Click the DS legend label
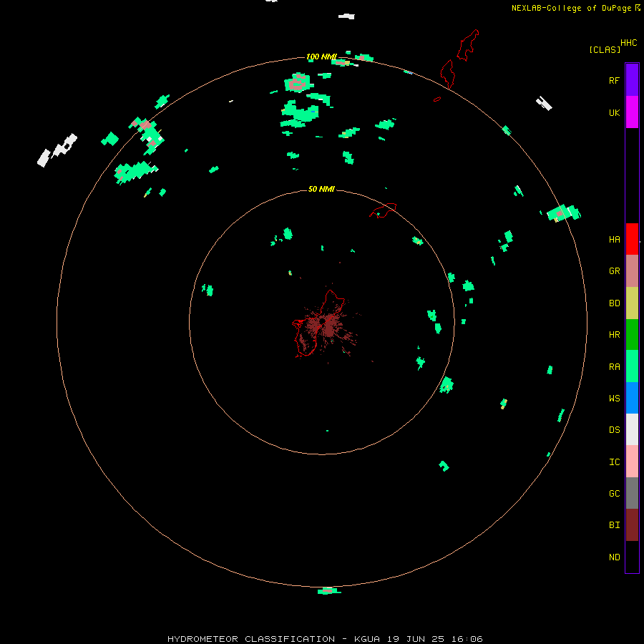The width and height of the screenshot is (644, 644). [614, 429]
